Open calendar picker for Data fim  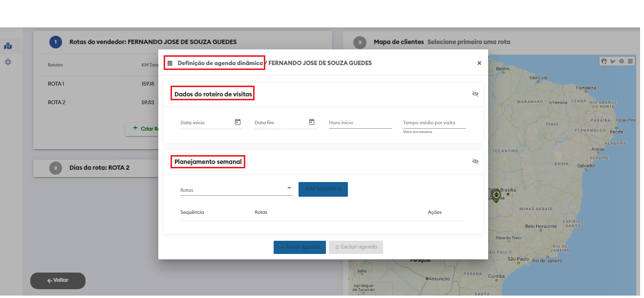(312, 122)
